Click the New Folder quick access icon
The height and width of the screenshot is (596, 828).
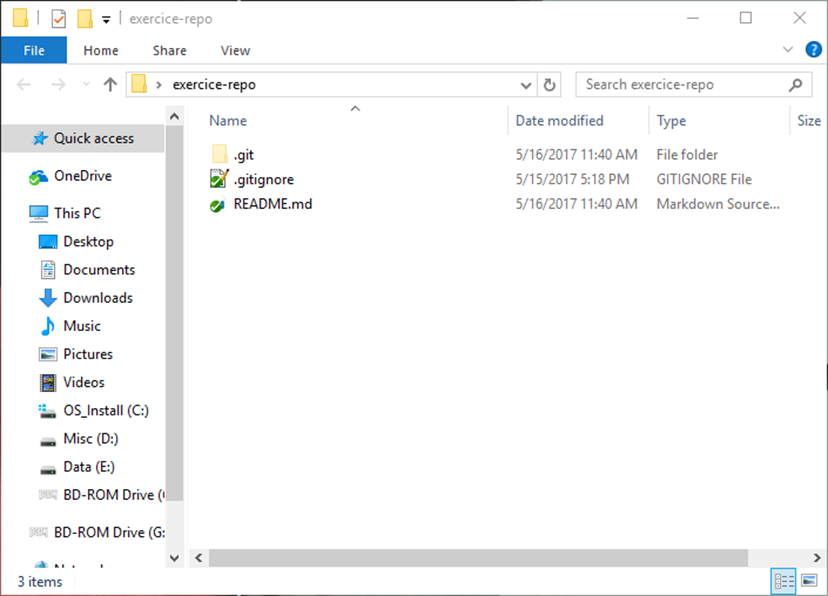tap(85, 18)
